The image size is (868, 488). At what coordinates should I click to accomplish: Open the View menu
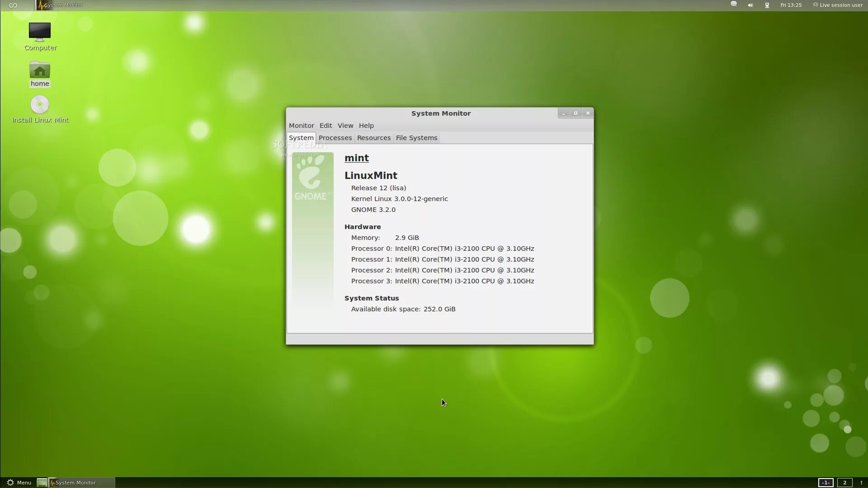click(345, 126)
